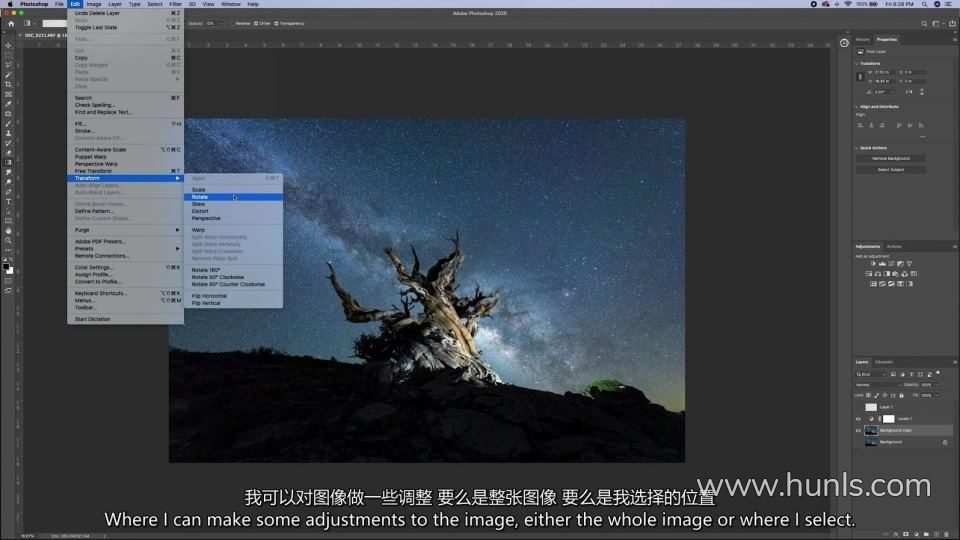Select the Magic Wand tool
960x540 pixels.
[x=9, y=75]
